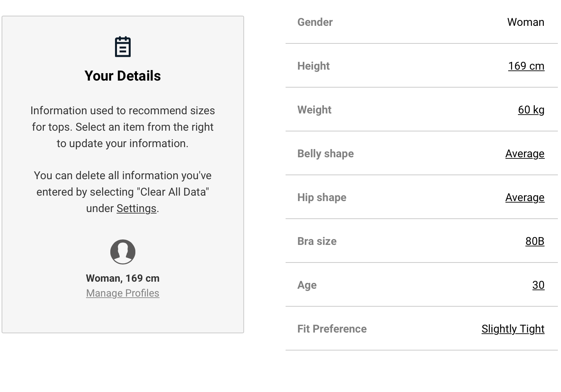Click the clipboard icon above Your Details
Image resolution: width=561 pixels, height=392 pixels.
[x=122, y=47]
